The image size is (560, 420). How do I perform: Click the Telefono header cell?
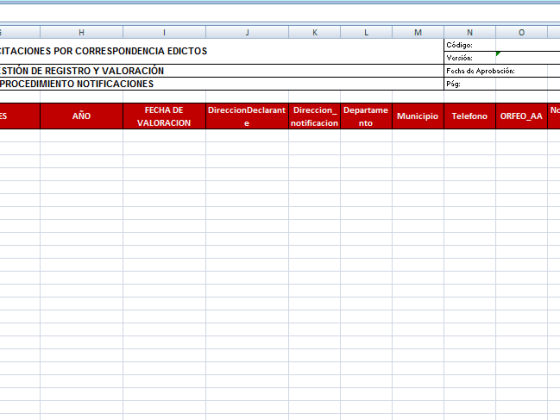(x=470, y=116)
